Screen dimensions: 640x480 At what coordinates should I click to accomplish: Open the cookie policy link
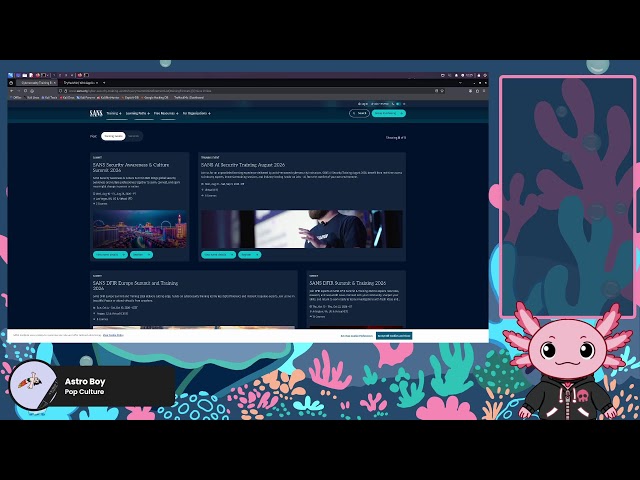(x=113, y=335)
